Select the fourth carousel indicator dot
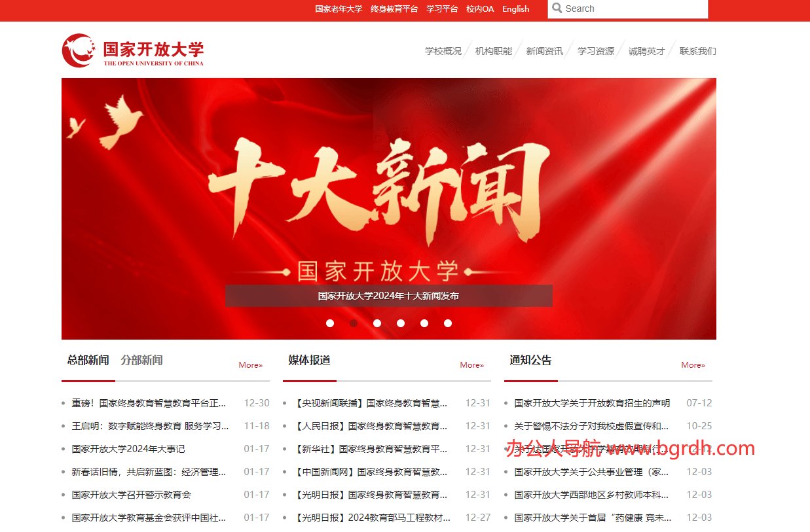810x532 pixels. (x=401, y=323)
